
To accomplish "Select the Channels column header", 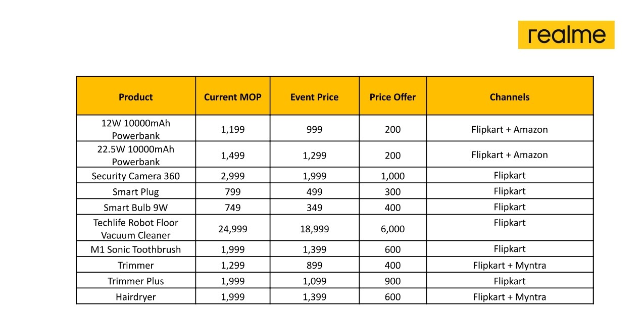I will [x=509, y=97].
